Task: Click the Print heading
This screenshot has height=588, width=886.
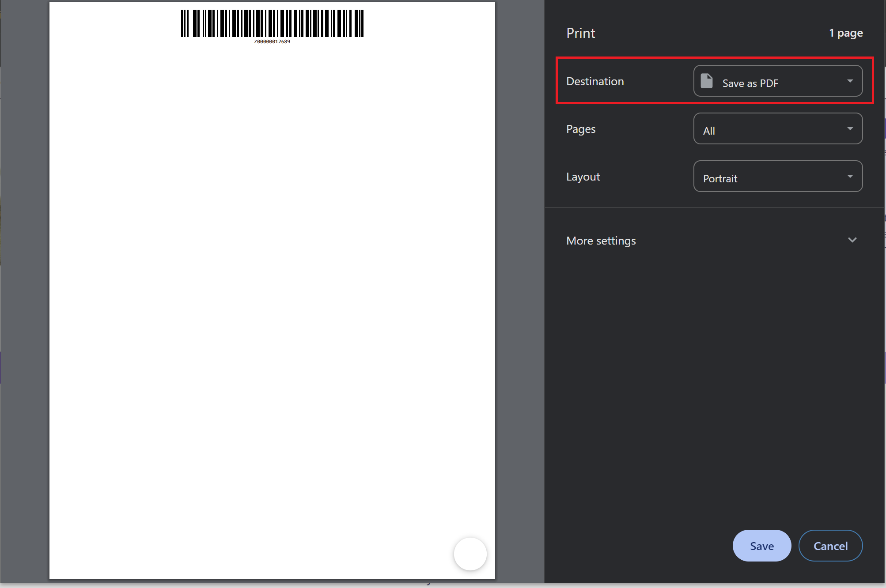Action: (x=580, y=33)
